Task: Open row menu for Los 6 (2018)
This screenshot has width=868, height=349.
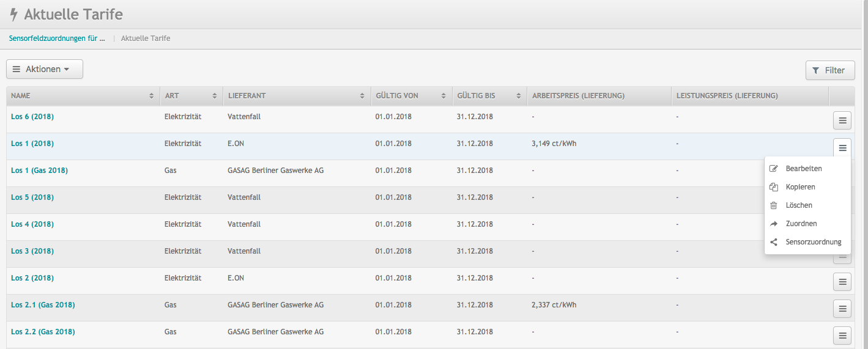Action: [x=842, y=121]
